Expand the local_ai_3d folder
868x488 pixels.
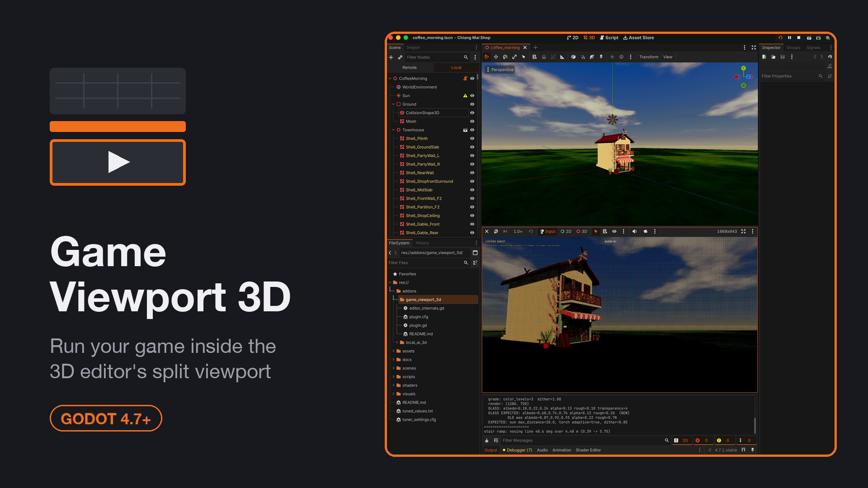click(397, 343)
